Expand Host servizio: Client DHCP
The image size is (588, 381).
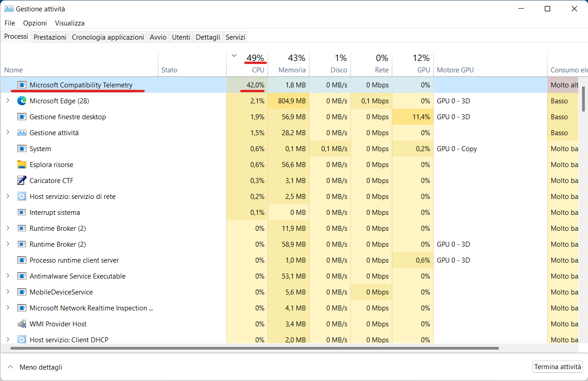[x=8, y=340]
